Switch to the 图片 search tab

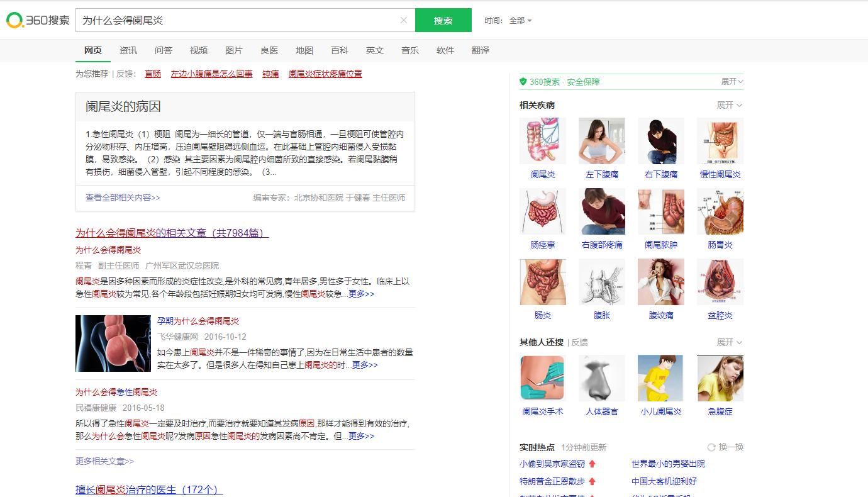coord(234,50)
